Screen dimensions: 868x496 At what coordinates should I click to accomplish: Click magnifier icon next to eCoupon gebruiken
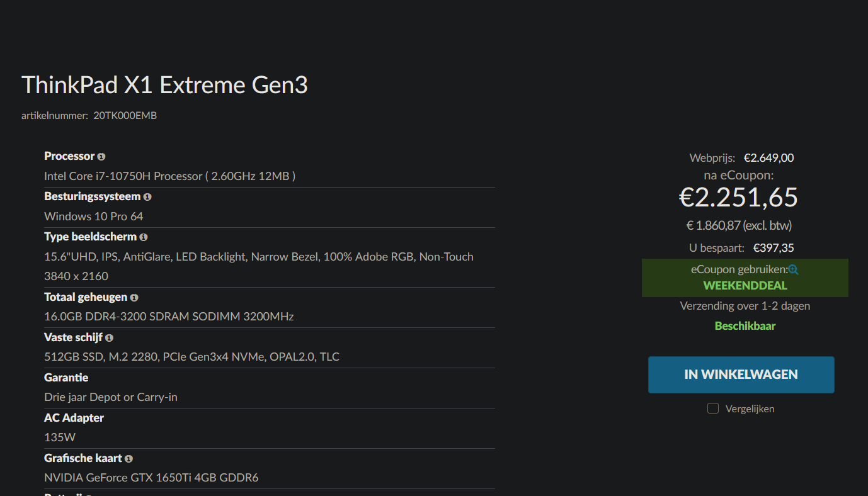794,269
